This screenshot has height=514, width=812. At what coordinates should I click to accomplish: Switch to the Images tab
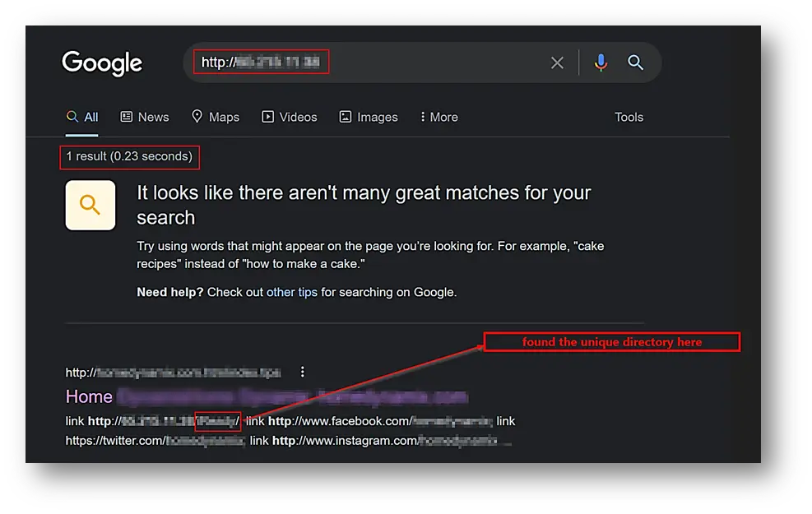(369, 117)
